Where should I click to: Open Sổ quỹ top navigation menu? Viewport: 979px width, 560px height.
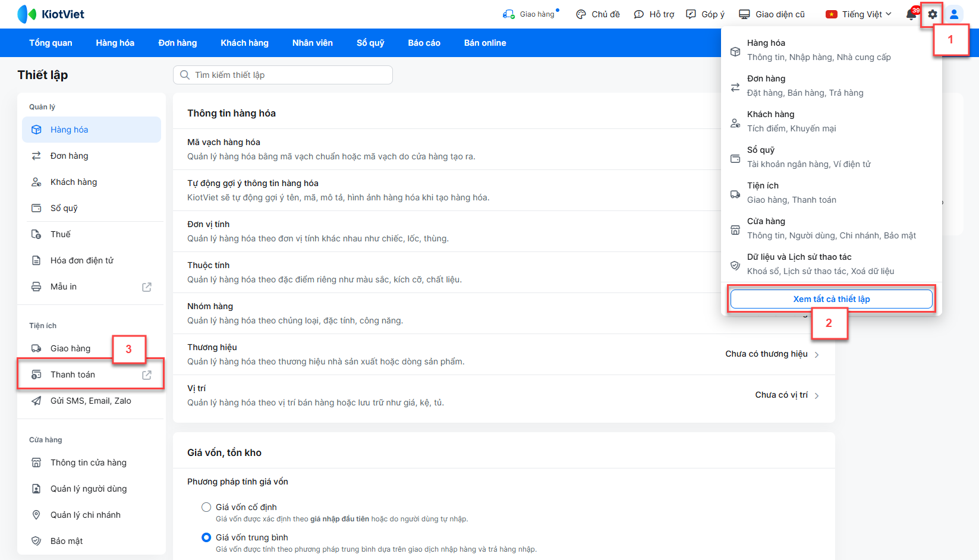[370, 43]
